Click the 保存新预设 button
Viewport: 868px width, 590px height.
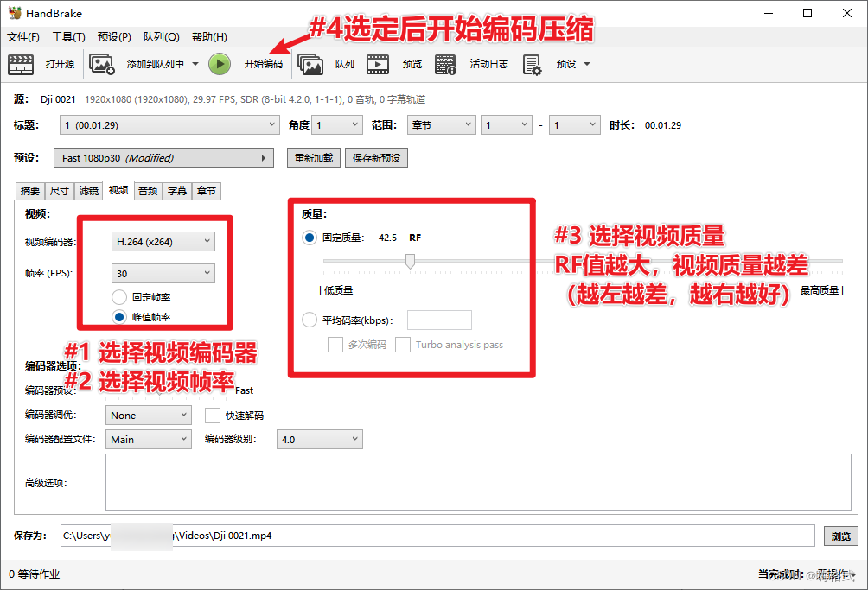pyautogui.click(x=376, y=157)
